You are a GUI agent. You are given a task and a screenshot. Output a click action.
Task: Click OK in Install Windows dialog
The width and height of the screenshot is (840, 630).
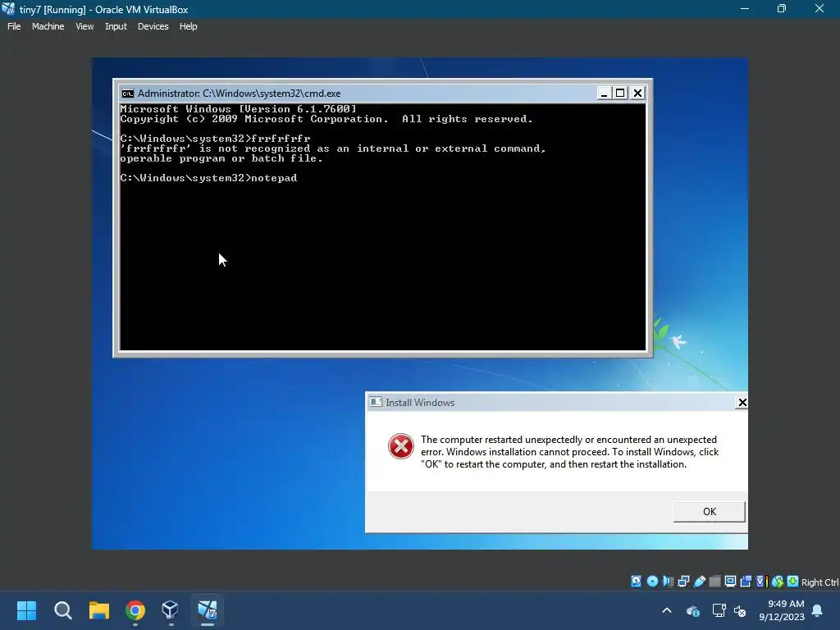click(x=710, y=512)
